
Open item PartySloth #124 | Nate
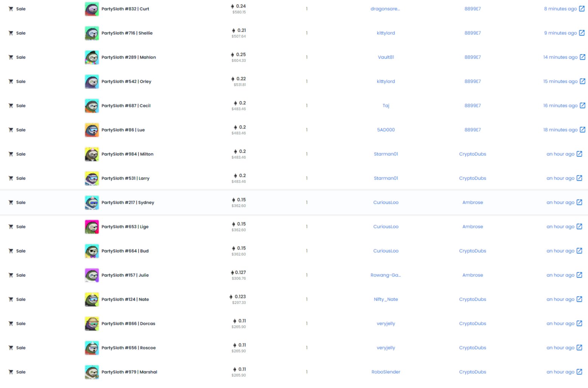click(x=125, y=299)
